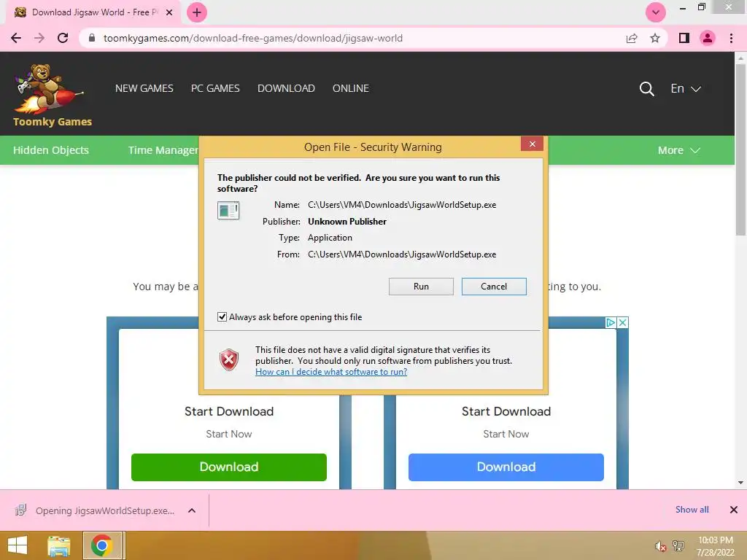Uncheck Always ask before opening this file
Image resolution: width=747 pixels, height=560 pixels.
pyautogui.click(x=222, y=316)
